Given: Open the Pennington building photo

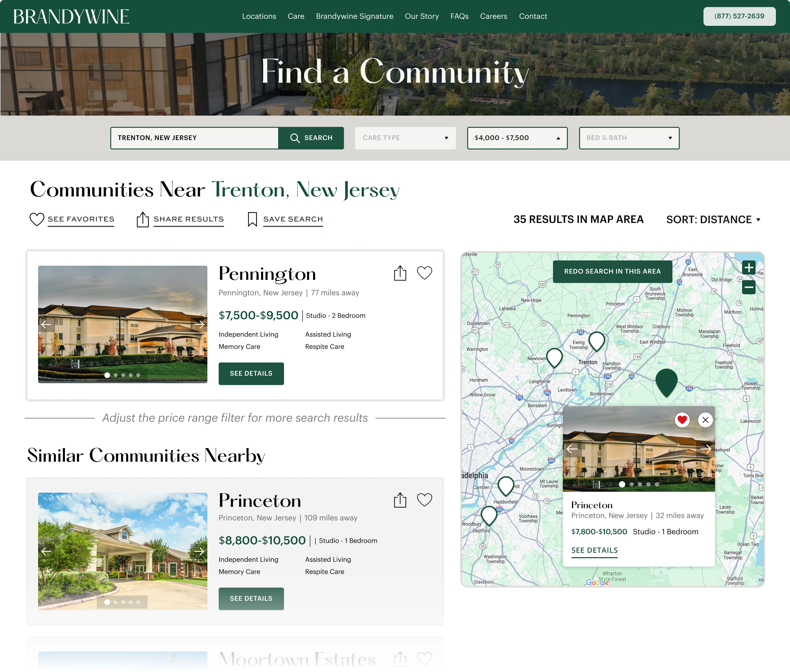Looking at the screenshot, I should click(x=123, y=324).
